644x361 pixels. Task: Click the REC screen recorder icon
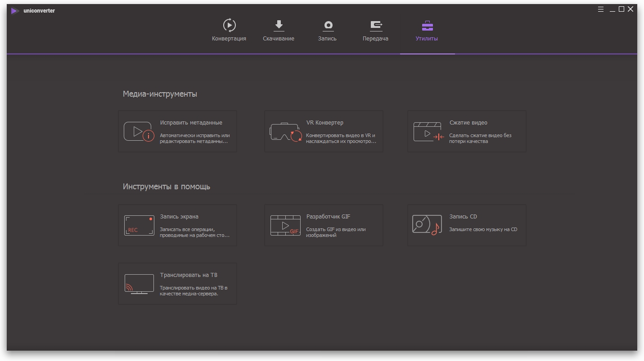(139, 225)
